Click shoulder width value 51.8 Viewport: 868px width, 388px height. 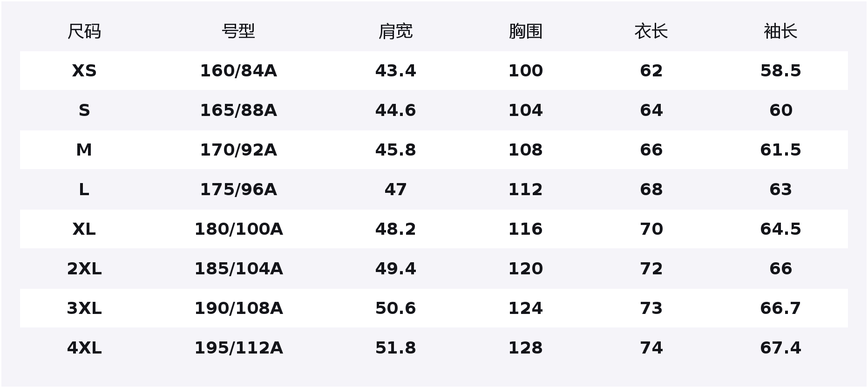(x=395, y=348)
